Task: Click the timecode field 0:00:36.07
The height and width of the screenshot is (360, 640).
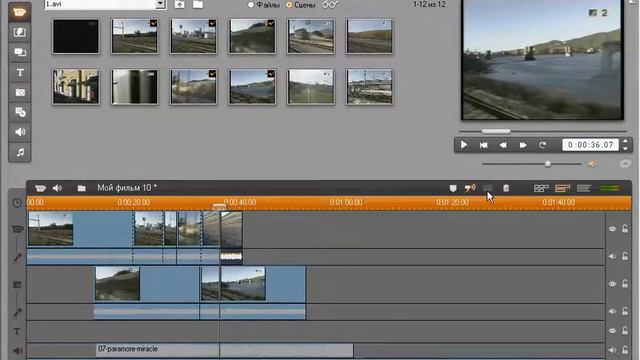Action: (590, 145)
